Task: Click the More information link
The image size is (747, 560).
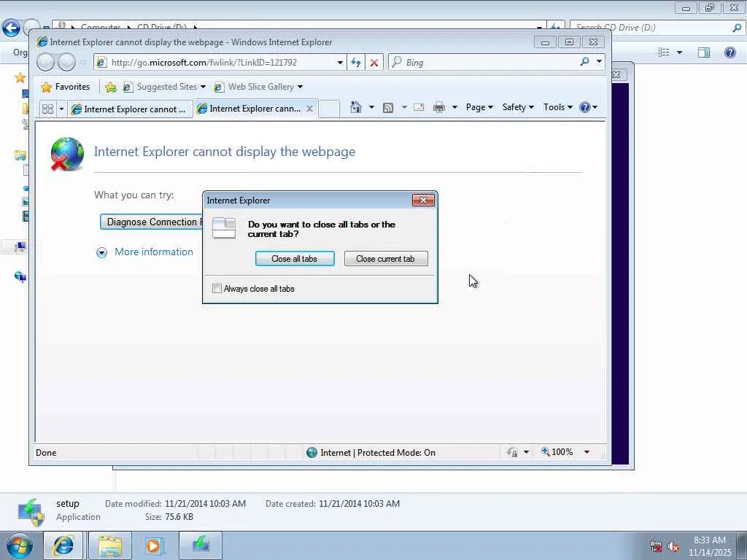Action: 154,252
